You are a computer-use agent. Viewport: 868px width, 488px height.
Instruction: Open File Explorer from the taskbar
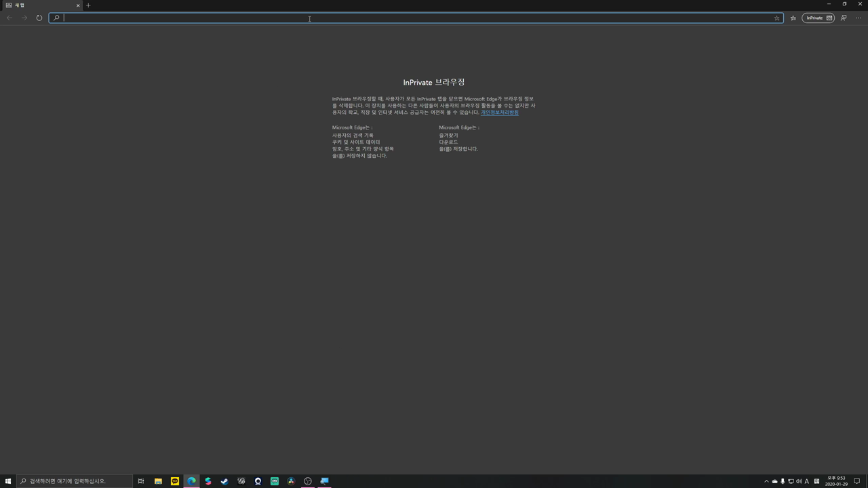158,481
